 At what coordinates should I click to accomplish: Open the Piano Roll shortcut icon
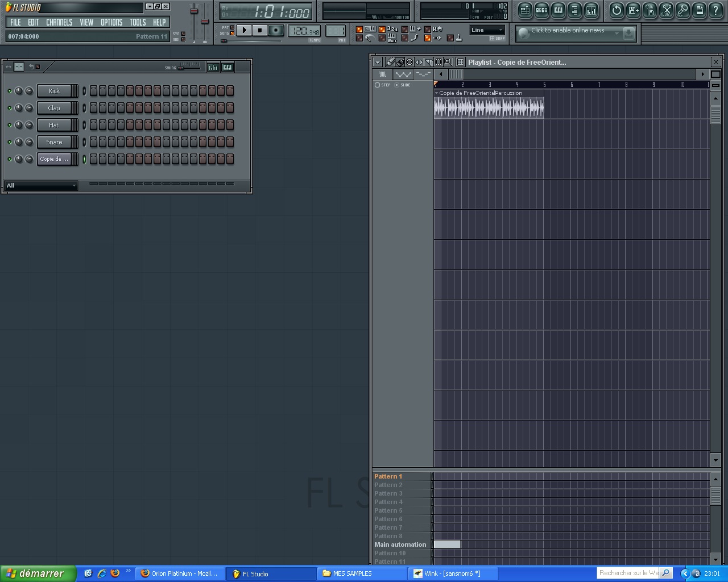click(x=558, y=10)
